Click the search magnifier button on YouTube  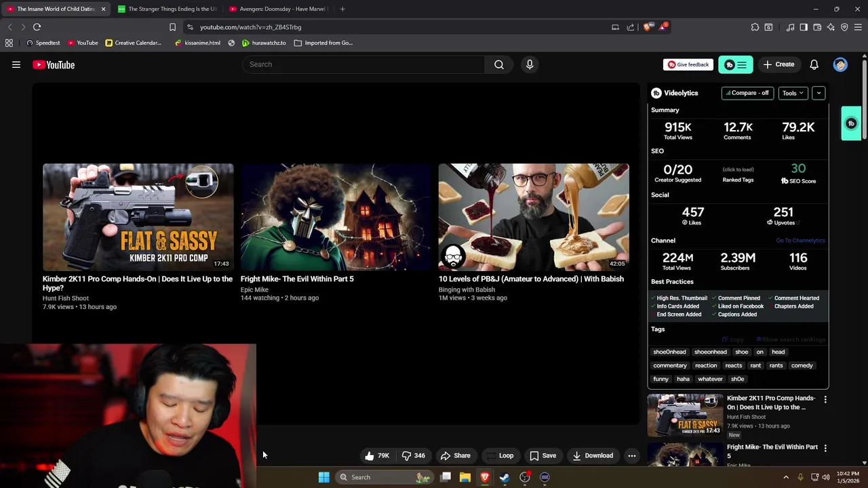pyautogui.click(x=499, y=64)
